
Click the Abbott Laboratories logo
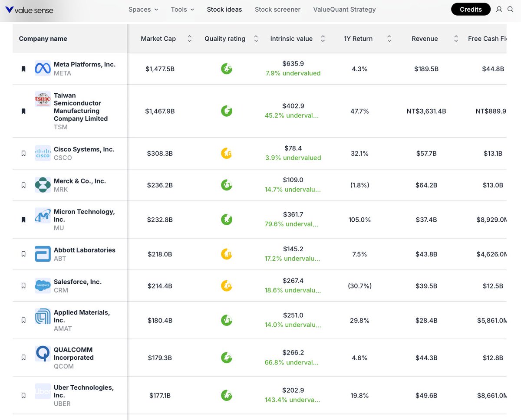coord(43,254)
